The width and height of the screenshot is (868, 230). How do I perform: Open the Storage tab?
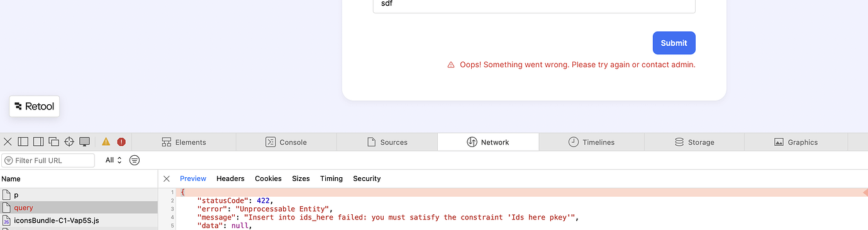(x=694, y=142)
